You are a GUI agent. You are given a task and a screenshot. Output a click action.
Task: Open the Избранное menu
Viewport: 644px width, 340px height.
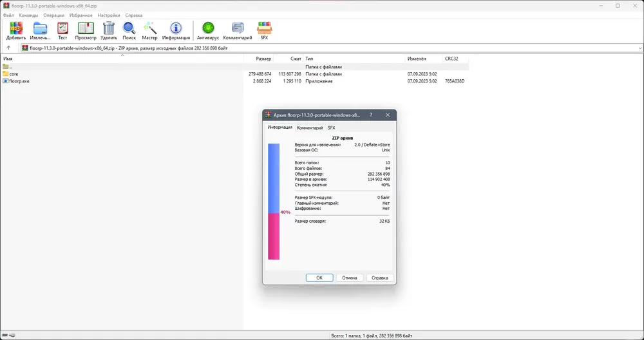(x=81, y=15)
